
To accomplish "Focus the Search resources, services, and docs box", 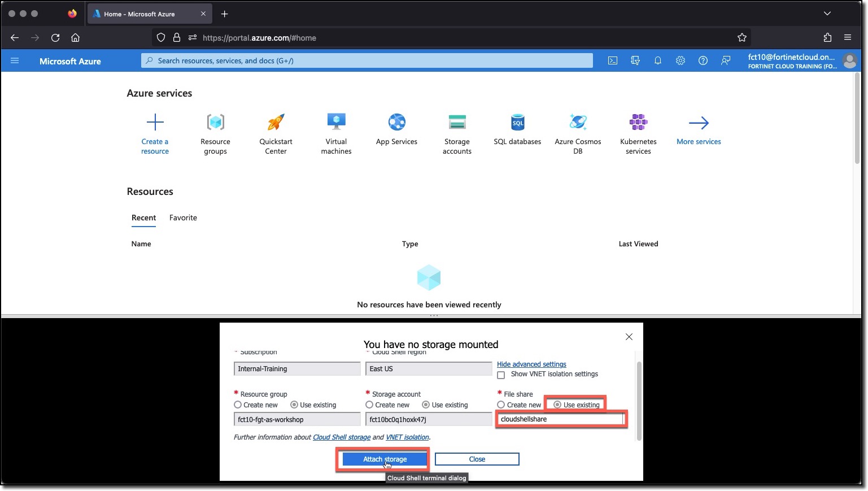I will [x=367, y=60].
